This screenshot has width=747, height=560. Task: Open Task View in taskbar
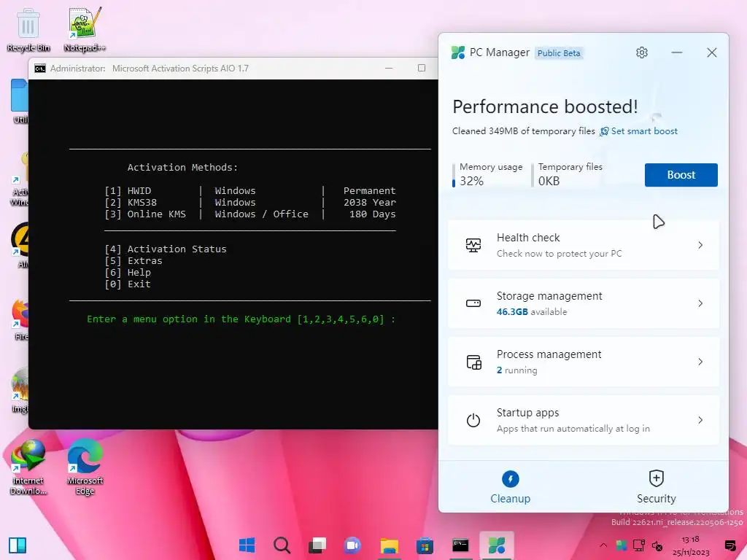pyautogui.click(x=317, y=545)
